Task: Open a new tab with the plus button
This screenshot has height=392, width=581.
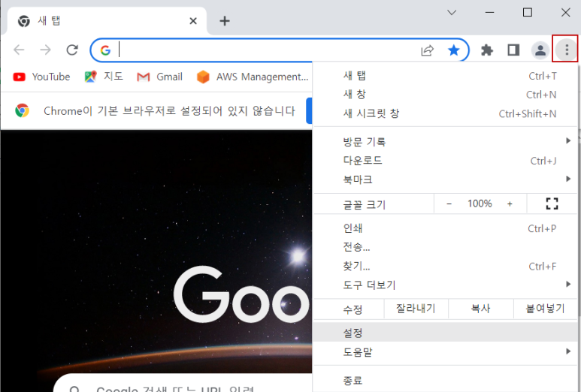Action: click(x=225, y=21)
